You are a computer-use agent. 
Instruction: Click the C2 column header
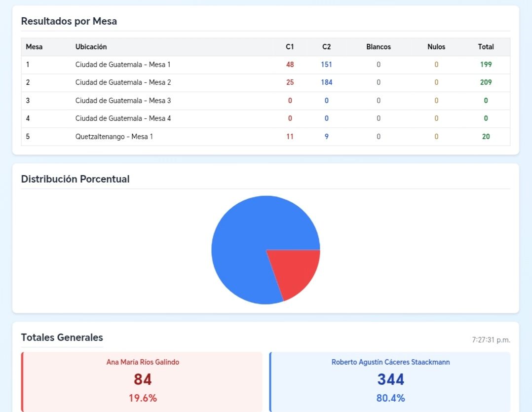click(326, 47)
